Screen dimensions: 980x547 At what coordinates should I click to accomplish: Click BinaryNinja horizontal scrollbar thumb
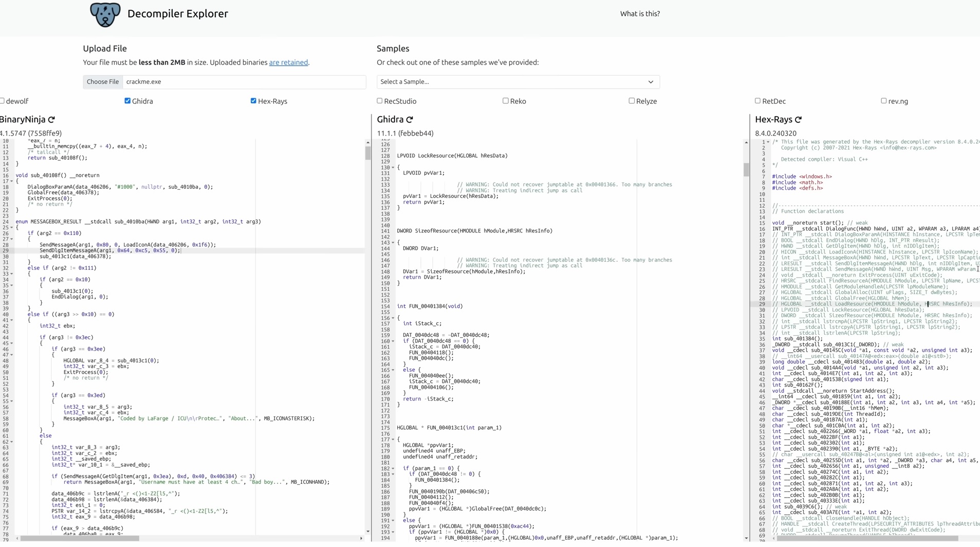point(80,538)
